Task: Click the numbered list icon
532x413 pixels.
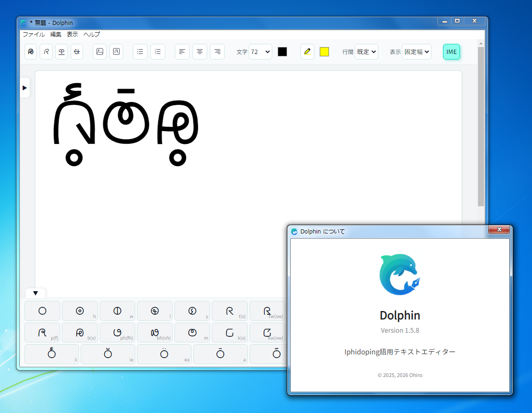Action: point(158,52)
